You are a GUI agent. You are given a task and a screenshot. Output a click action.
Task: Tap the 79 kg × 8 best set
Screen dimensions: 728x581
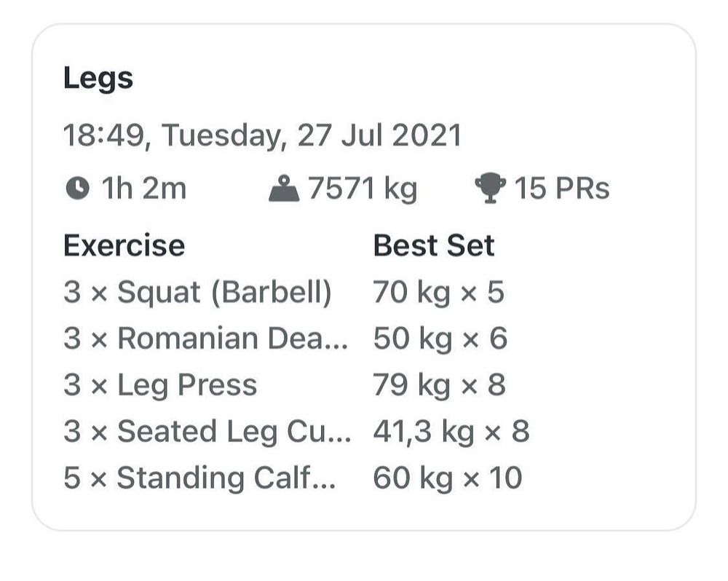point(439,385)
